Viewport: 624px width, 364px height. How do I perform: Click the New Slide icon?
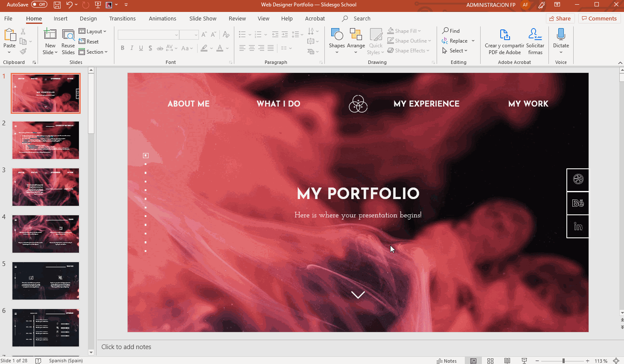click(50, 35)
